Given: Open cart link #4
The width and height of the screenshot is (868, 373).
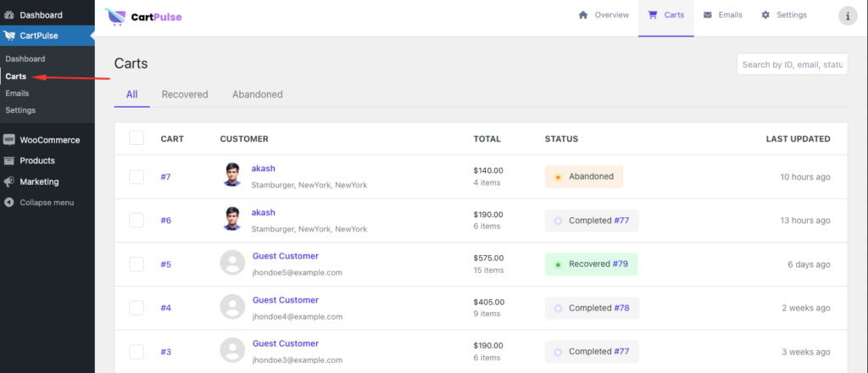Looking at the screenshot, I should pyautogui.click(x=165, y=308).
